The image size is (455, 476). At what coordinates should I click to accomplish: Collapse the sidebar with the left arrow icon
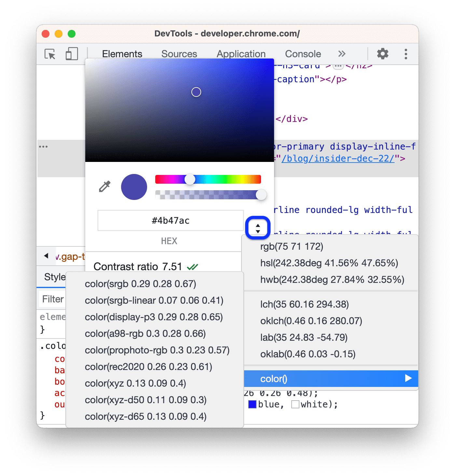[46, 256]
